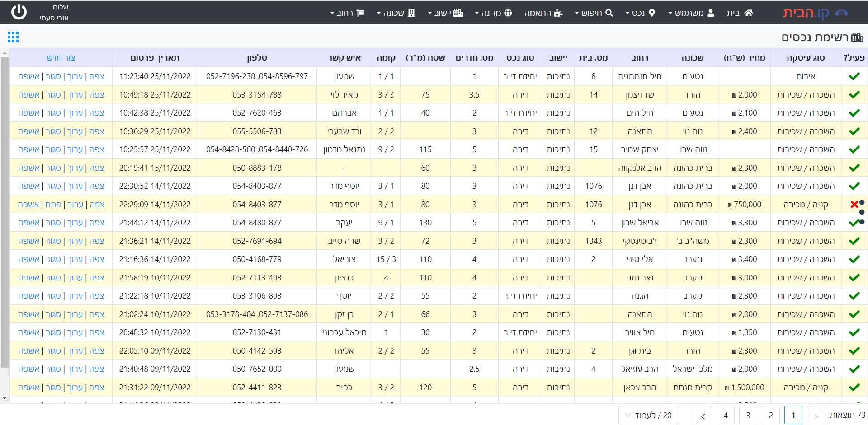The image size is (868, 425).
Task: Click the צור חדש link
Action: [61, 58]
